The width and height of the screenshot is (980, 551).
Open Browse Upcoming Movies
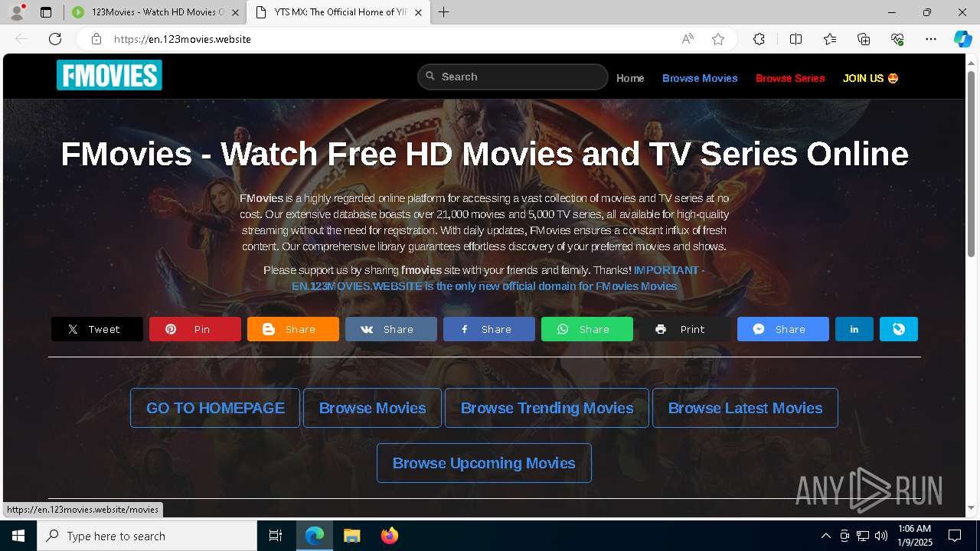pyautogui.click(x=484, y=463)
